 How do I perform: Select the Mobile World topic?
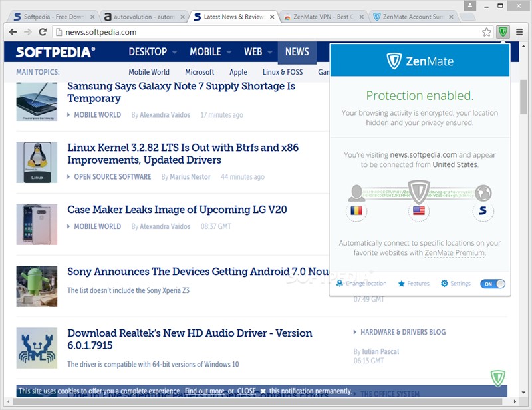(x=148, y=72)
